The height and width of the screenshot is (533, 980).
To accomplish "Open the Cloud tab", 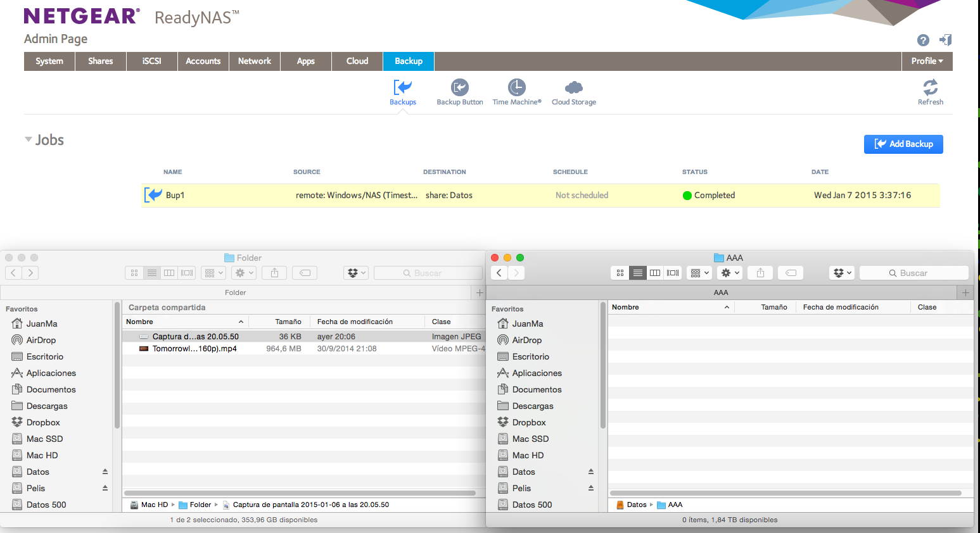I will point(357,61).
